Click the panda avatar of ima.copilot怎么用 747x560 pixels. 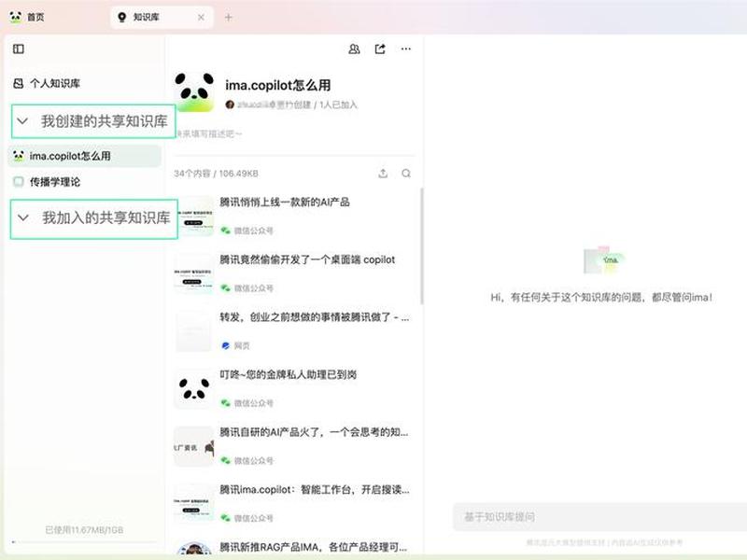click(194, 92)
